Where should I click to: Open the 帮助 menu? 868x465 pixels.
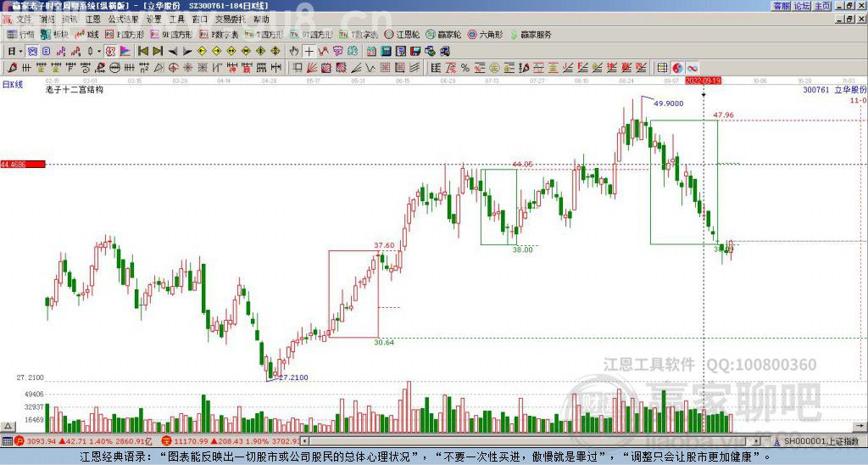pyautogui.click(x=261, y=19)
